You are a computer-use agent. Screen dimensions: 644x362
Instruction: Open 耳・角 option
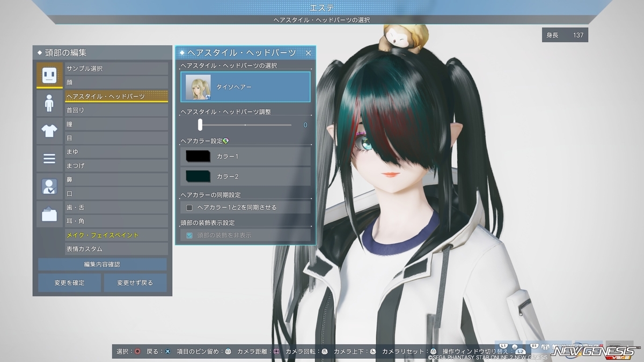[x=116, y=221]
